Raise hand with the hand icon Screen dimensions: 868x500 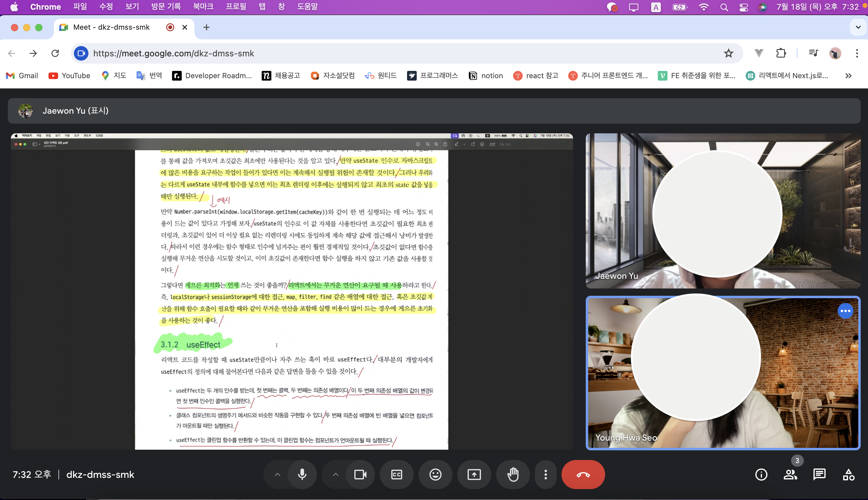pos(513,475)
